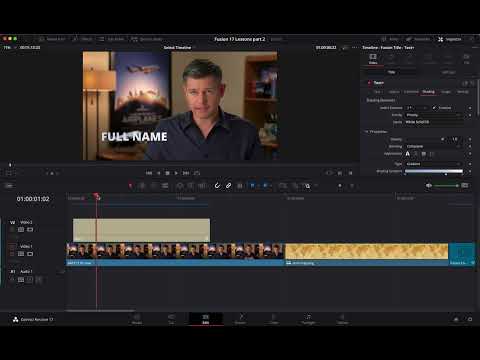The height and width of the screenshot is (360, 480).
Task: Click the timeline custom zoom magnifier icon
Action: click(308, 186)
